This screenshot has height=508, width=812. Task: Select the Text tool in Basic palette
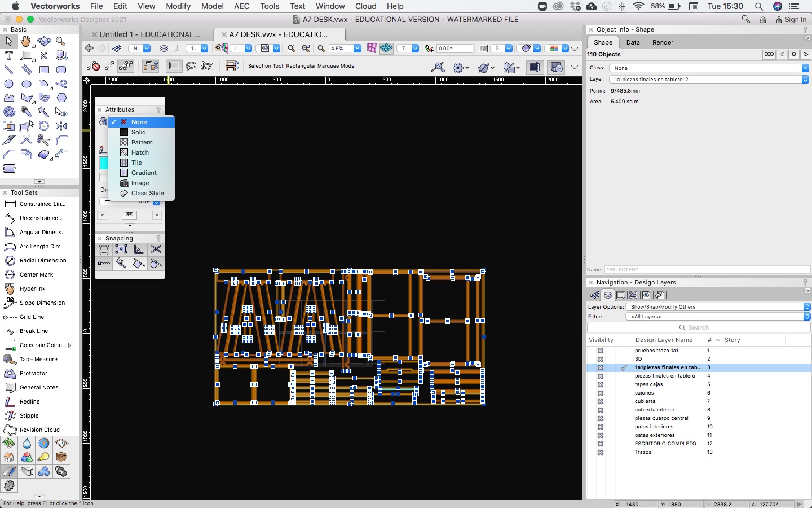[9, 55]
